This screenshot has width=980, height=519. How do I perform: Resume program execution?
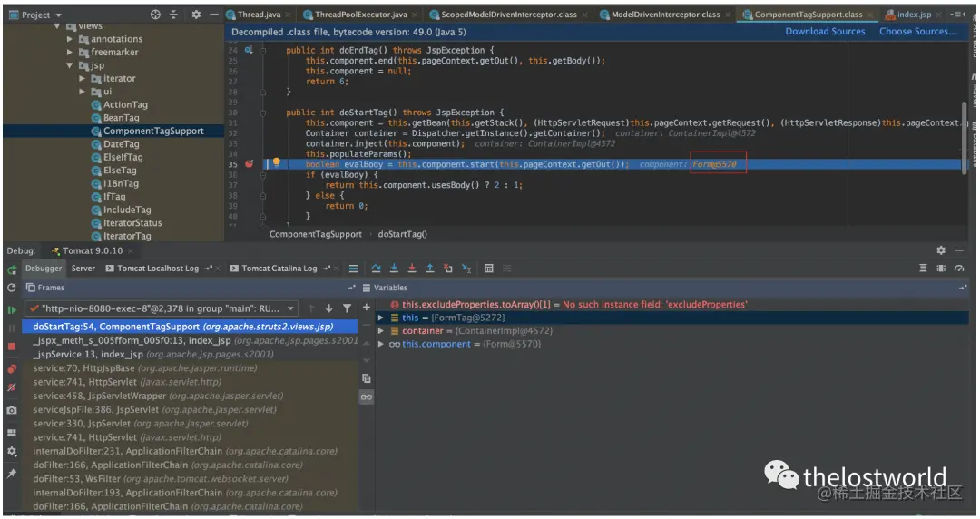coord(11,309)
